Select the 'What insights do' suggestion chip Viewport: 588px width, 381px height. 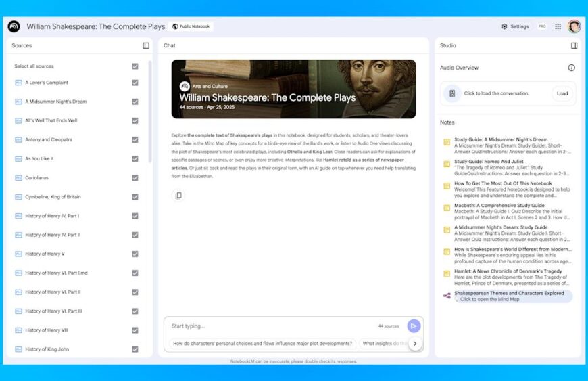[x=383, y=344]
